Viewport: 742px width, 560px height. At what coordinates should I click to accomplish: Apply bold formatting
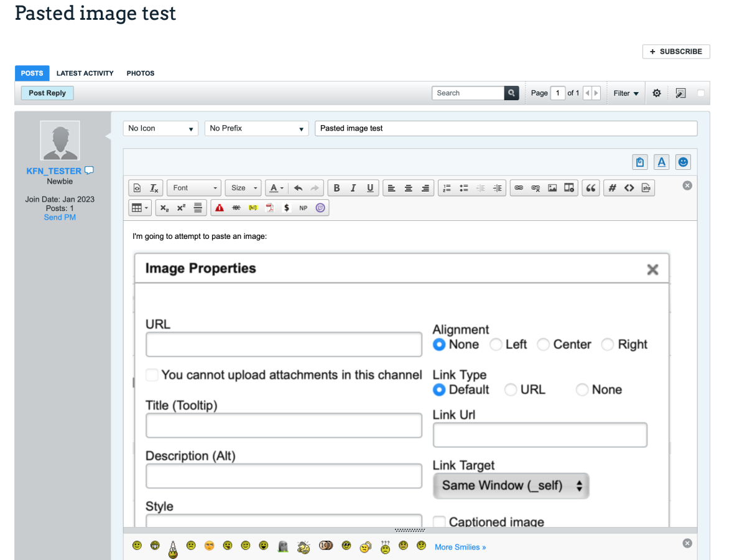(336, 188)
